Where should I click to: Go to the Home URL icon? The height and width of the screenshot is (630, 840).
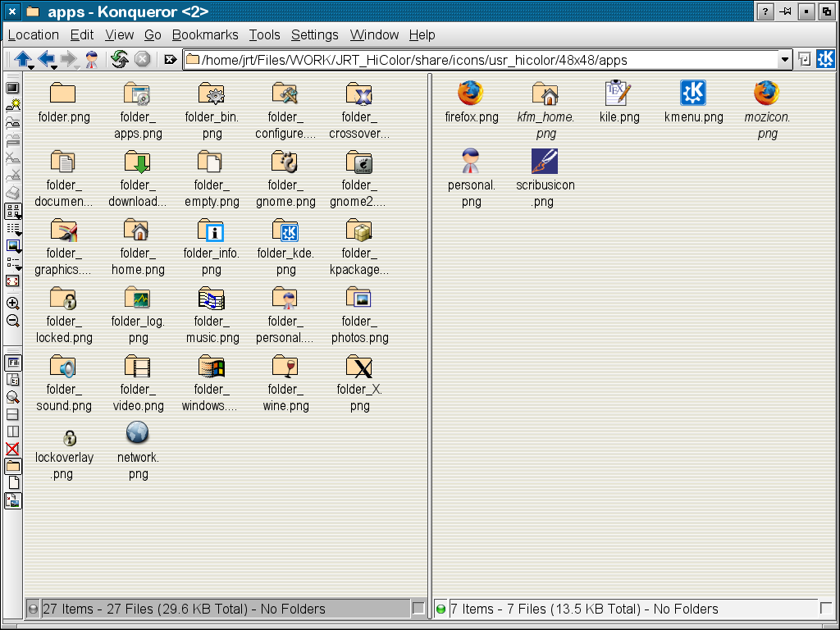[x=92, y=59]
